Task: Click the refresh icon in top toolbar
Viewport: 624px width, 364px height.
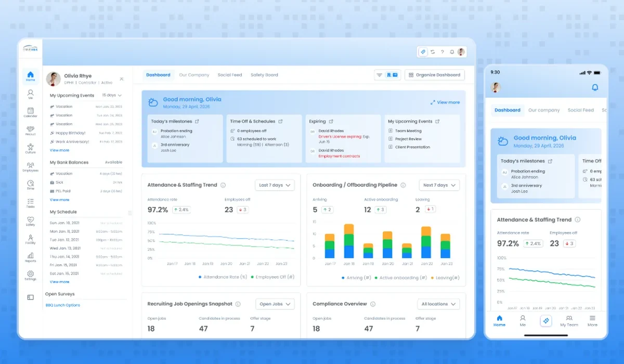Action: click(x=433, y=52)
